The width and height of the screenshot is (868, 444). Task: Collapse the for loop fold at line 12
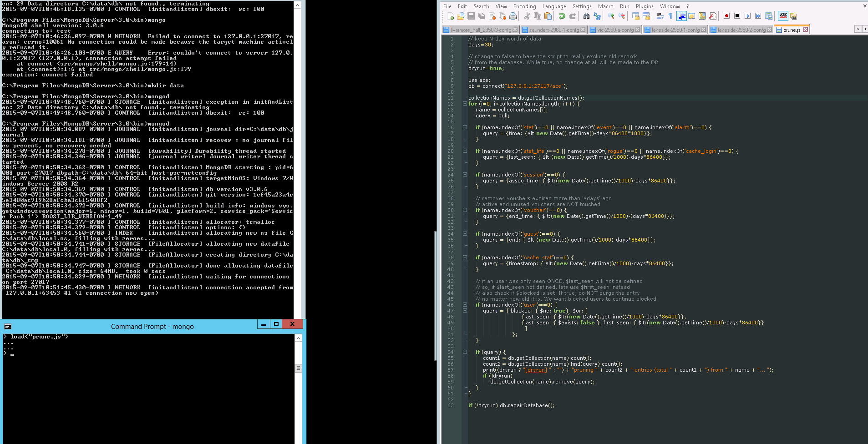465,104
